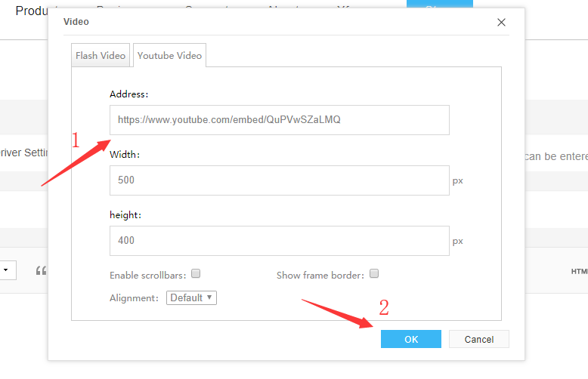Image resolution: width=588 pixels, height=379 pixels.
Task: Click the blockquote icon in editor toolbar
Action: click(41, 270)
